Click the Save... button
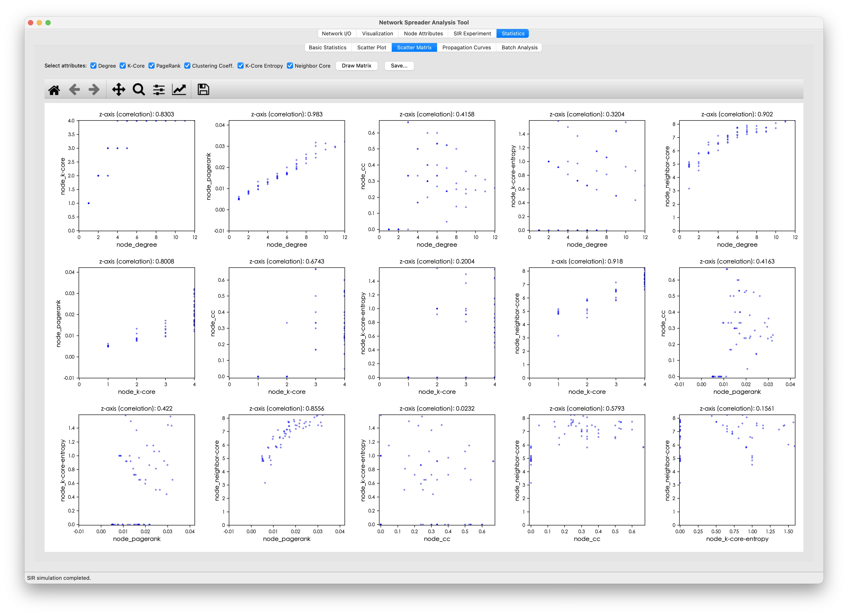This screenshot has height=616, width=848. pyautogui.click(x=399, y=66)
